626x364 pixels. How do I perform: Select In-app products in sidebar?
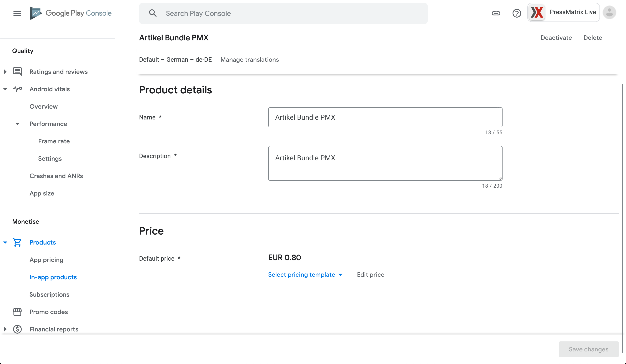pyautogui.click(x=53, y=277)
